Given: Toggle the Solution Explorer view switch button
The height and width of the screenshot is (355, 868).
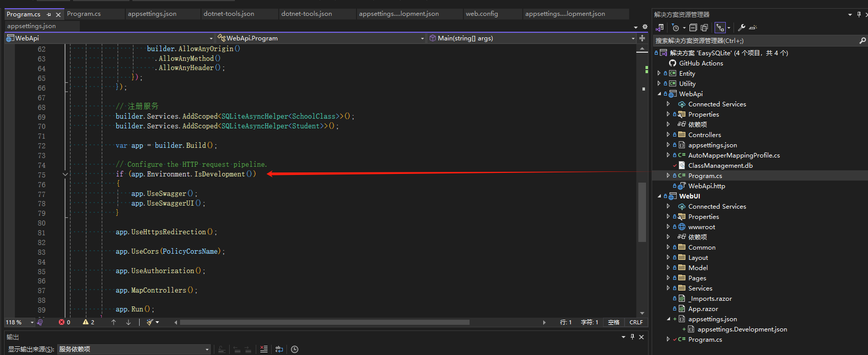Looking at the screenshot, I should 660,28.
